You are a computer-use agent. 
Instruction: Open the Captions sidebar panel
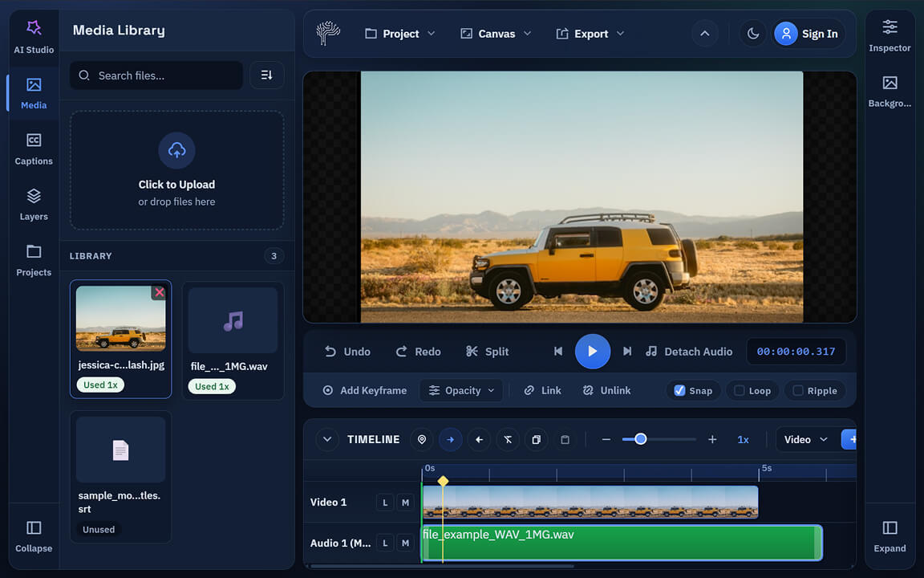pyautogui.click(x=34, y=149)
